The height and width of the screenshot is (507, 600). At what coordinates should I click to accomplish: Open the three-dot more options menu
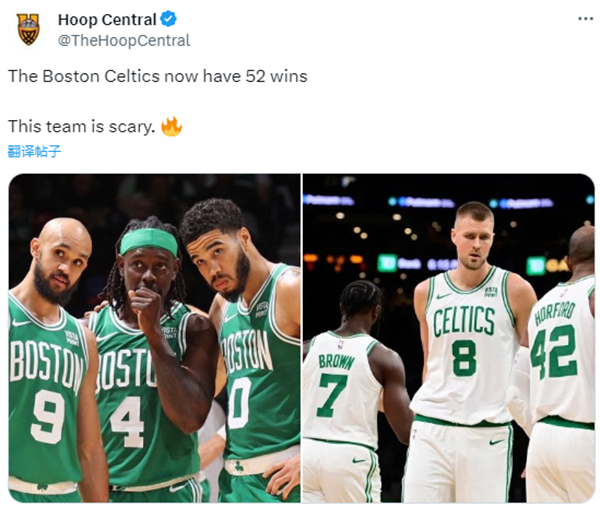pos(585,19)
